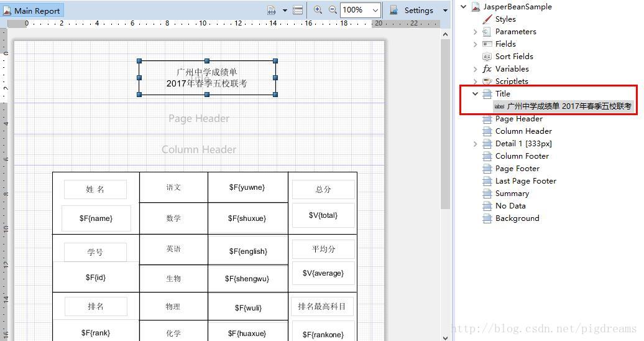
Task: Select the $F{name} text field
Action: click(x=96, y=218)
